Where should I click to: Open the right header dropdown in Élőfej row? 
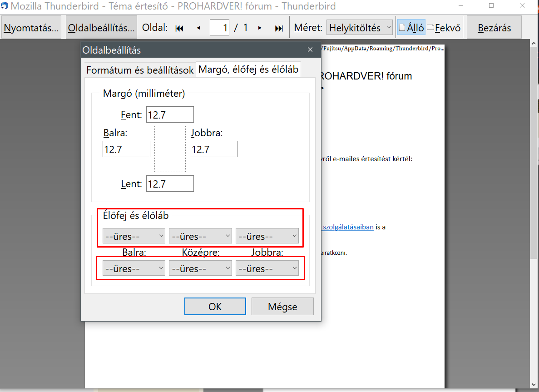click(x=267, y=236)
